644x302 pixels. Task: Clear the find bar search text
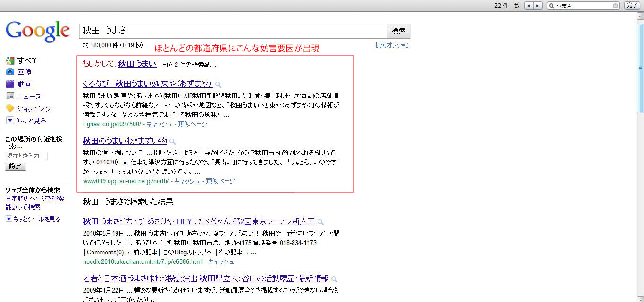click(x=615, y=6)
